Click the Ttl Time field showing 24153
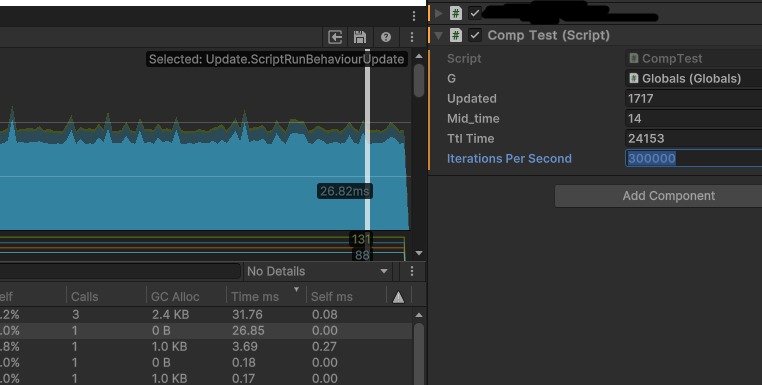This screenshot has width=762, height=385. point(693,139)
